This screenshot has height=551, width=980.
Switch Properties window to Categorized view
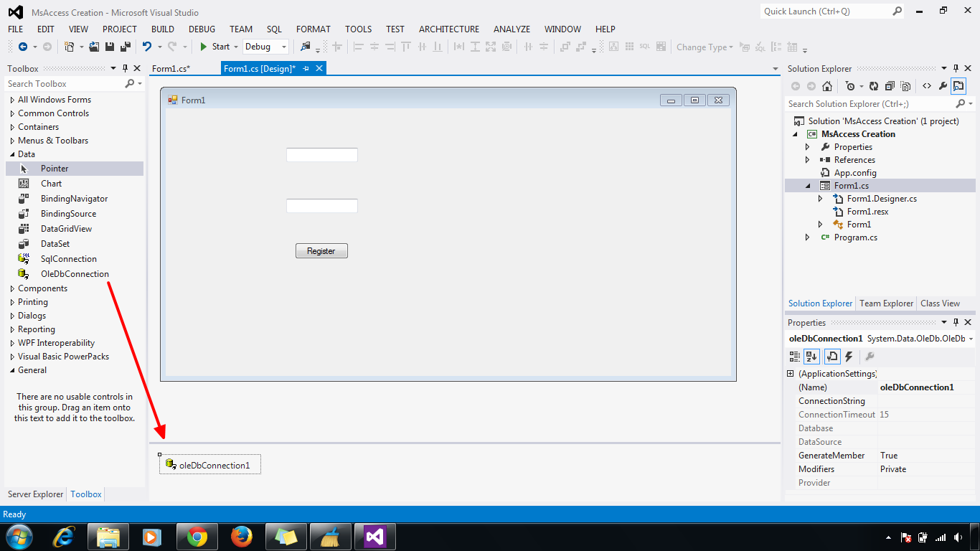[x=794, y=357]
